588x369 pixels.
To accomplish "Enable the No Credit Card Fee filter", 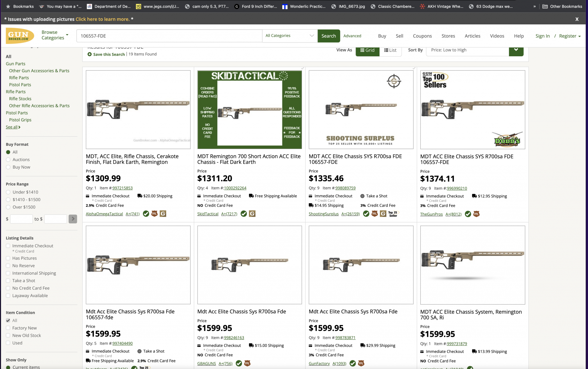I will click(8, 288).
